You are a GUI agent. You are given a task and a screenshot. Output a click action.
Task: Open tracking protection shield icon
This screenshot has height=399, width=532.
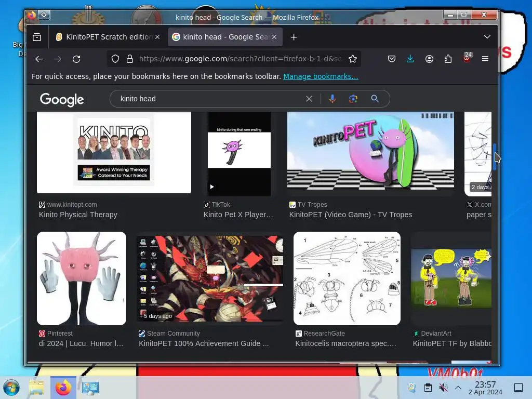coord(115,59)
